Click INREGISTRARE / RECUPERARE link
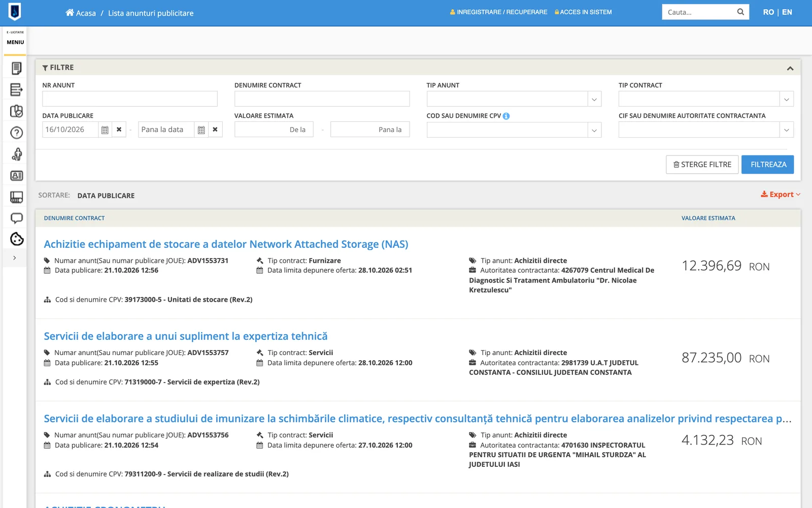 tap(499, 12)
